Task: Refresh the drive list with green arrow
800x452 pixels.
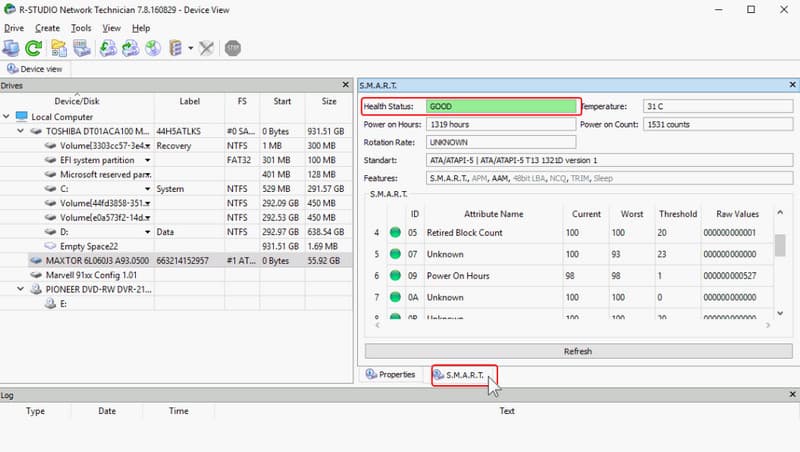Action: coord(34,48)
